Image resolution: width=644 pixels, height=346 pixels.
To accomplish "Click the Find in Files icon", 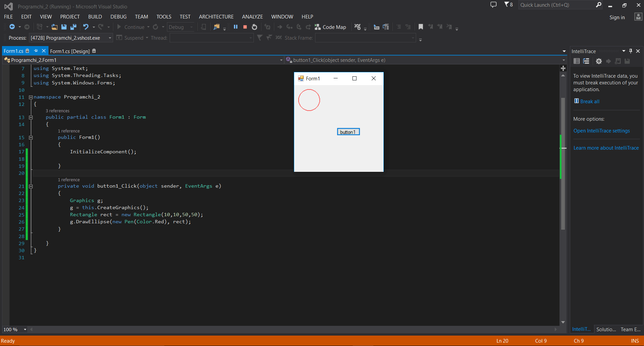I will pyautogui.click(x=216, y=27).
